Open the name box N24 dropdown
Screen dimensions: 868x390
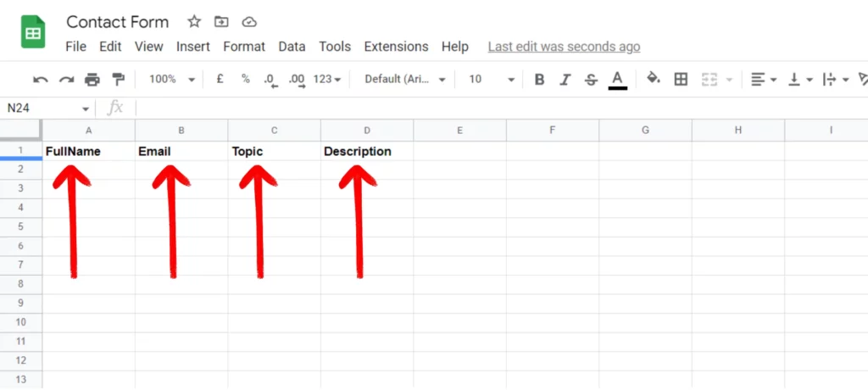point(86,109)
